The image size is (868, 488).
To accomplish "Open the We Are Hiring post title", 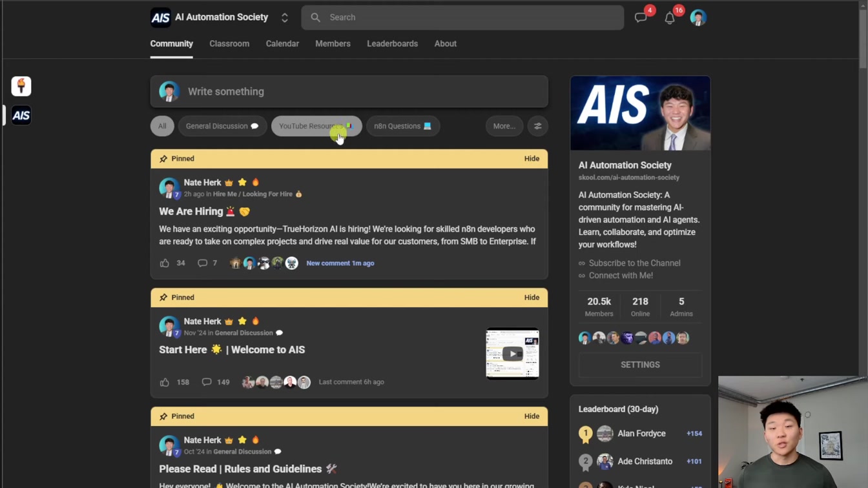I will pos(205,212).
